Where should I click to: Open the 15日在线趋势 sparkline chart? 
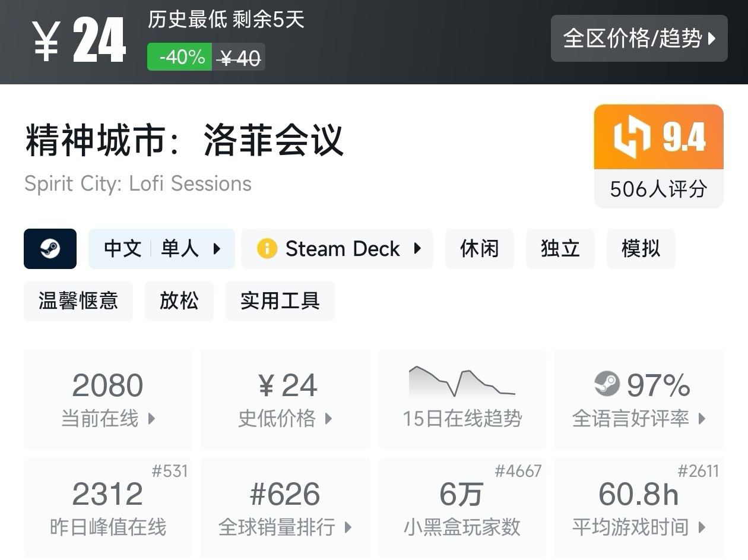pos(462,383)
